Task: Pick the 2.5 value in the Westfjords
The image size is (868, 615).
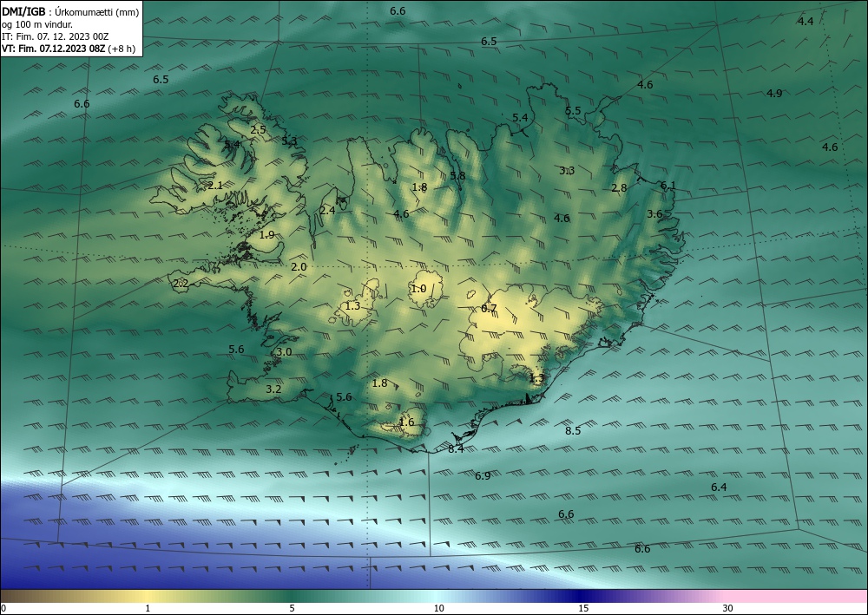Action: (x=259, y=130)
